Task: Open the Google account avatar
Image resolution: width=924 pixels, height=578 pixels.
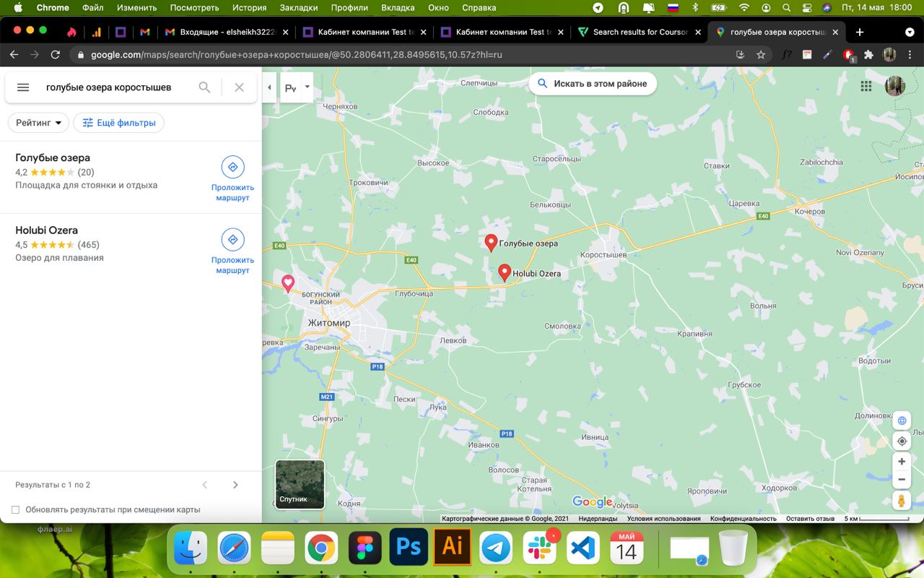Action: tap(895, 86)
